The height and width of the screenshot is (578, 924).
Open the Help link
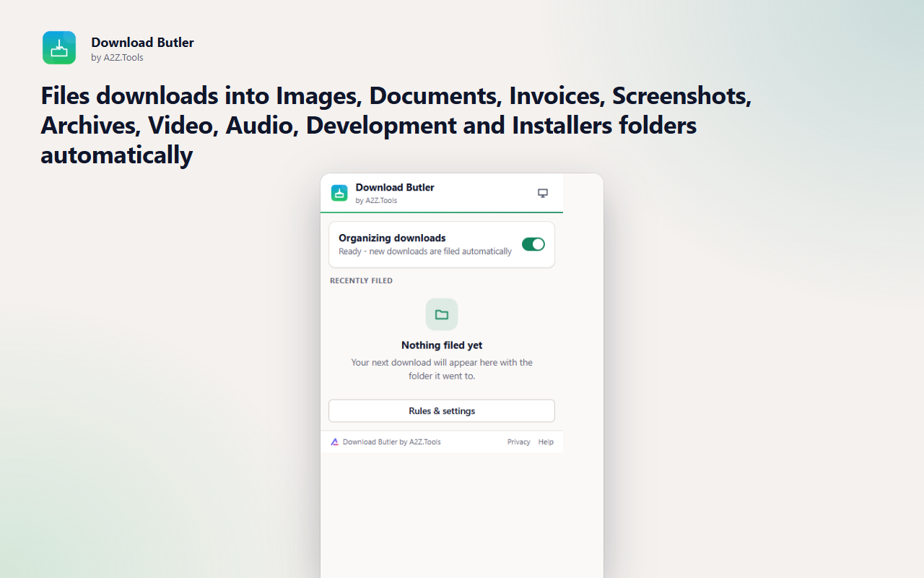[x=546, y=442]
